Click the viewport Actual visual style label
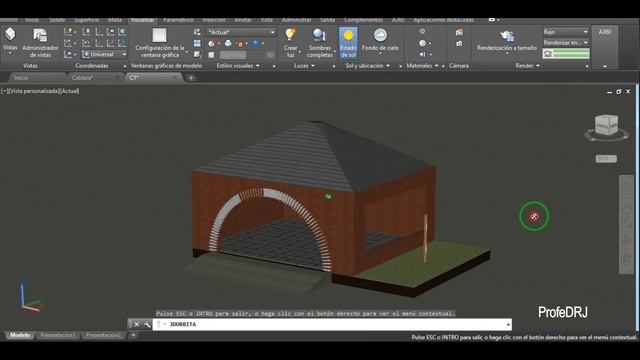The image size is (640, 360). pos(69,91)
